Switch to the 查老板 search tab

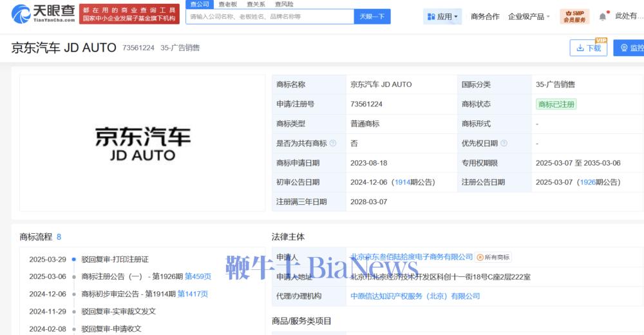coord(227,4)
